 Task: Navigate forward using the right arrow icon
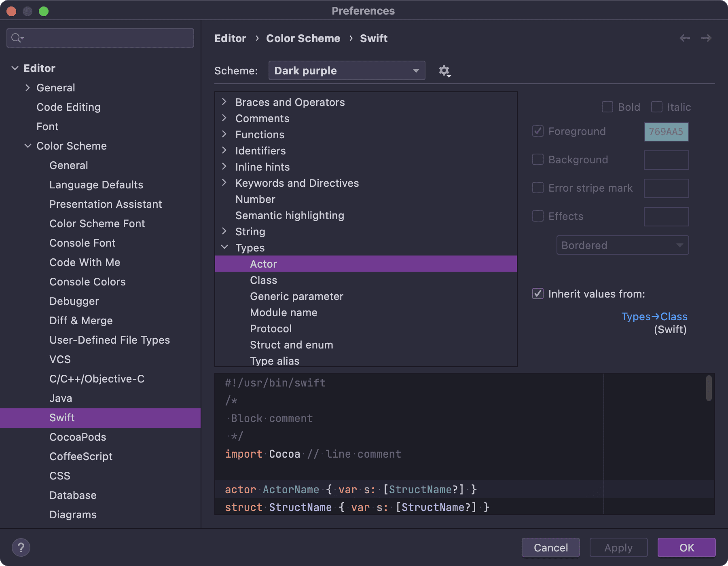click(x=706, y=38)
